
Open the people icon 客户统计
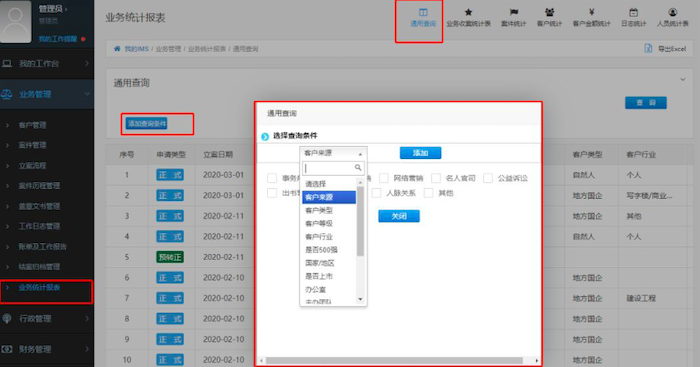click(x=549, y=12)
